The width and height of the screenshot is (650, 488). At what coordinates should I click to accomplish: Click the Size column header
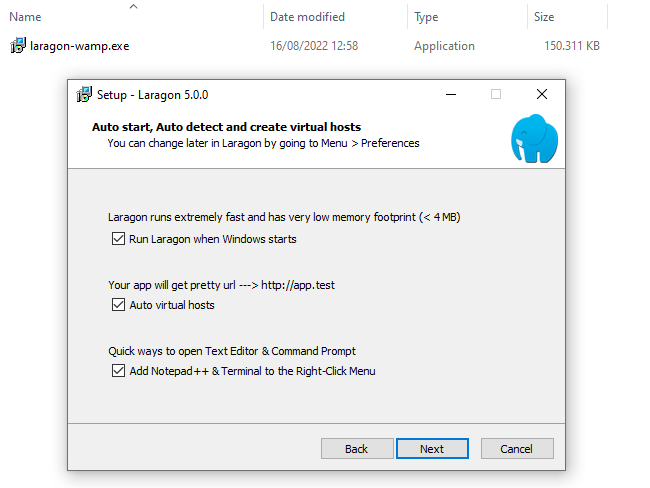pyautogui.click(x=544, y=17)
